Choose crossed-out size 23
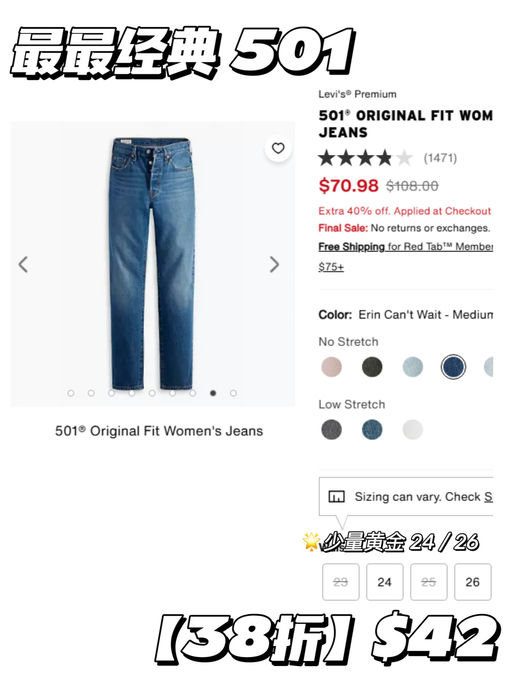Viewport: 512px width, 683px height. (341, 582)
